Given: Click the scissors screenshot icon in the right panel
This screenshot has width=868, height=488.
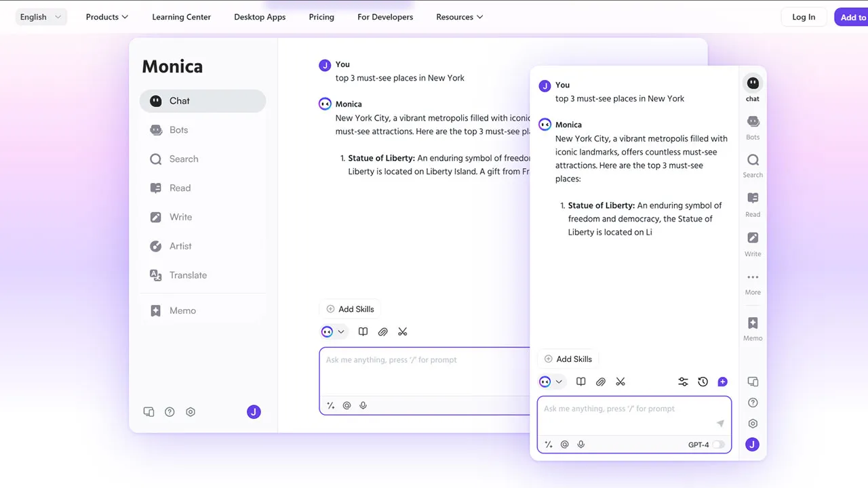Looking at the screenshot, I should click(x=620, y=382).
